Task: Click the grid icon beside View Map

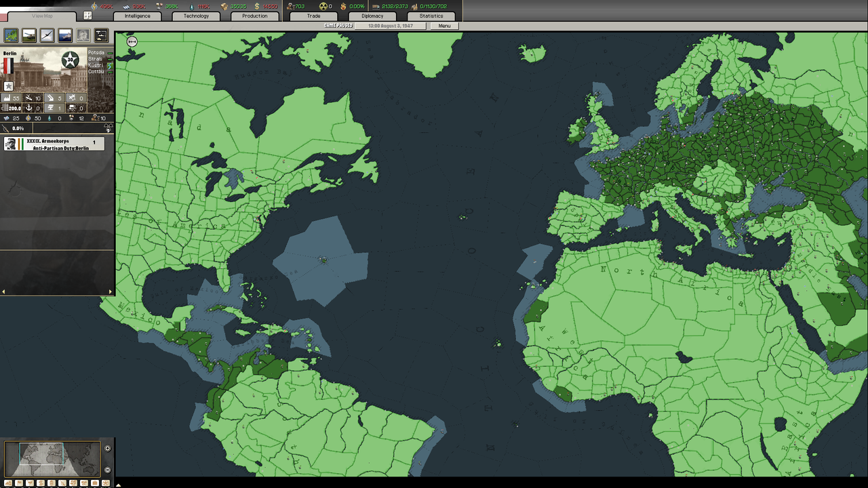Action: [x=87, y=16]
